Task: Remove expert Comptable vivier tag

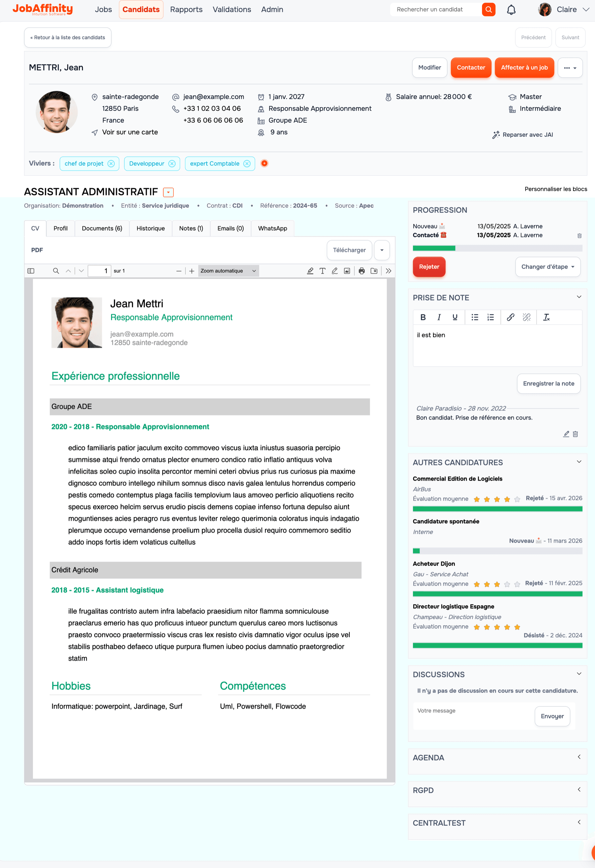Action: tap(247, 164)
